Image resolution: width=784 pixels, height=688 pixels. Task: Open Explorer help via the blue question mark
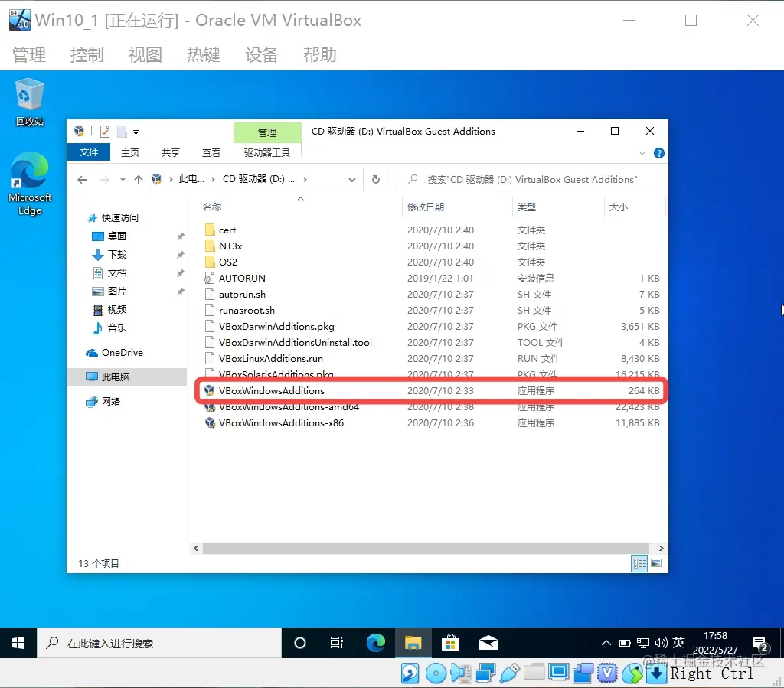[659, 153]
